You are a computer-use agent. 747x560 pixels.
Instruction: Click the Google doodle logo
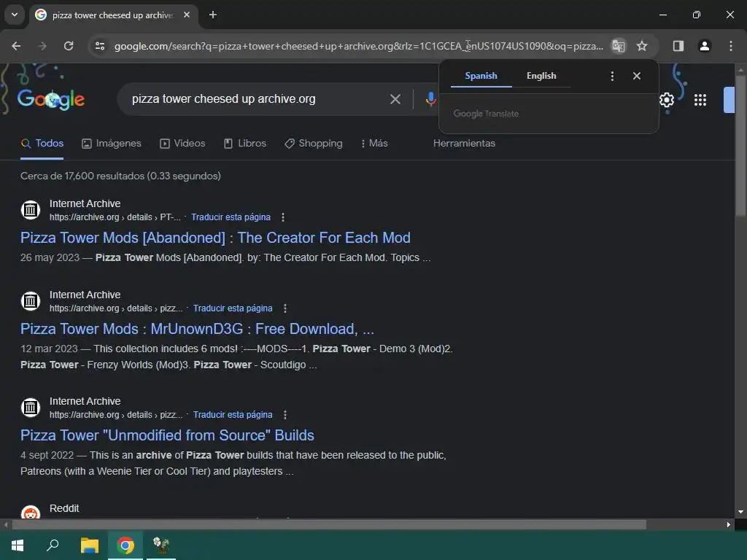point(51,99)
